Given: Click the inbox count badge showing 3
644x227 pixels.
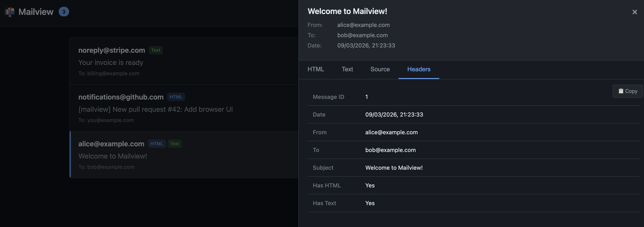Looking at the screenshot, I should (x=64, y=12).
